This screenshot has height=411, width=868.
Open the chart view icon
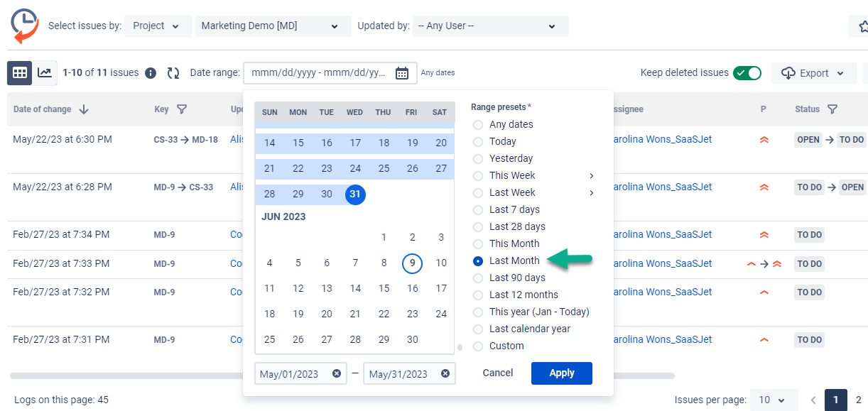point(44,72)
